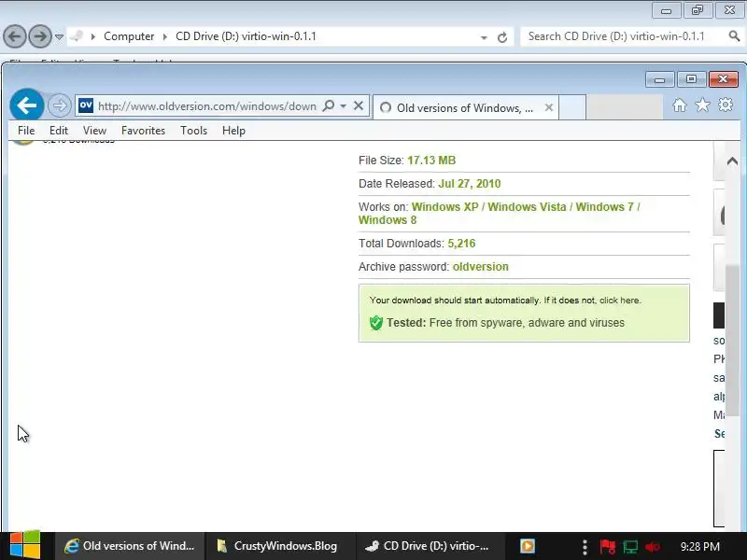The height and width of the screenshot is (560, 747).
Task: Open the View menu in IE
Action: [94, 131]
